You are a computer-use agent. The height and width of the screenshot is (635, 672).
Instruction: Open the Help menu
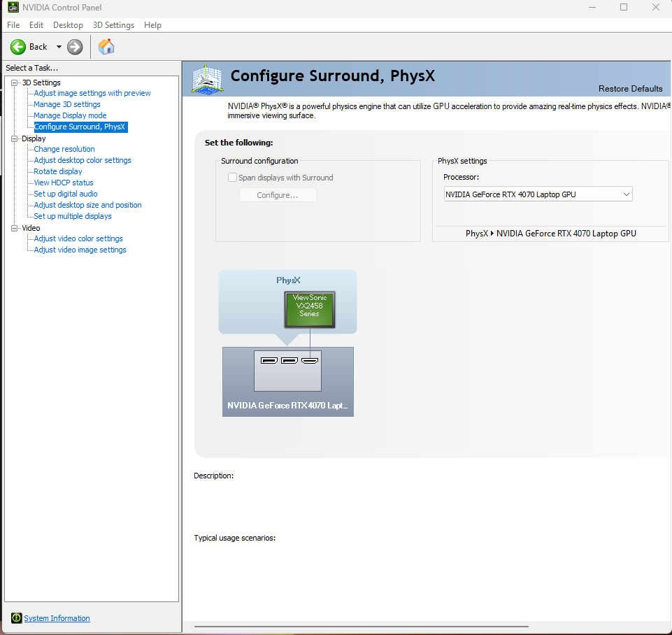[x=152, y=25]
